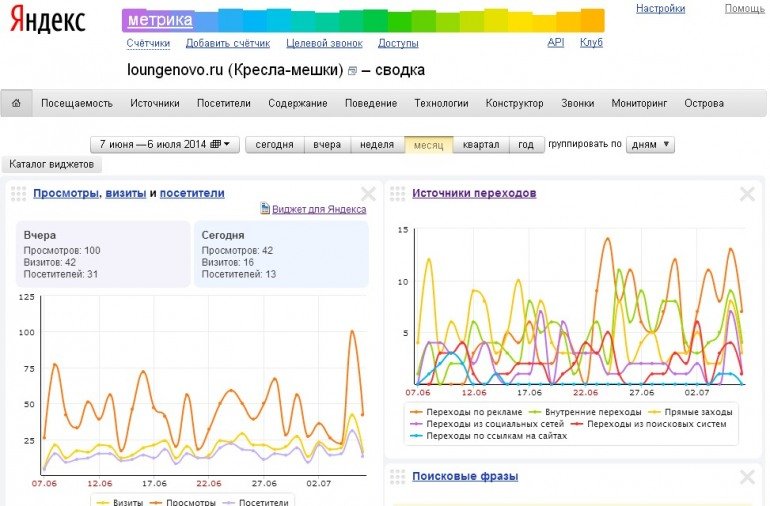Open the Посещаемость menu
The width and height of the screenshot is (770, 506).
[x=78, y=103]
